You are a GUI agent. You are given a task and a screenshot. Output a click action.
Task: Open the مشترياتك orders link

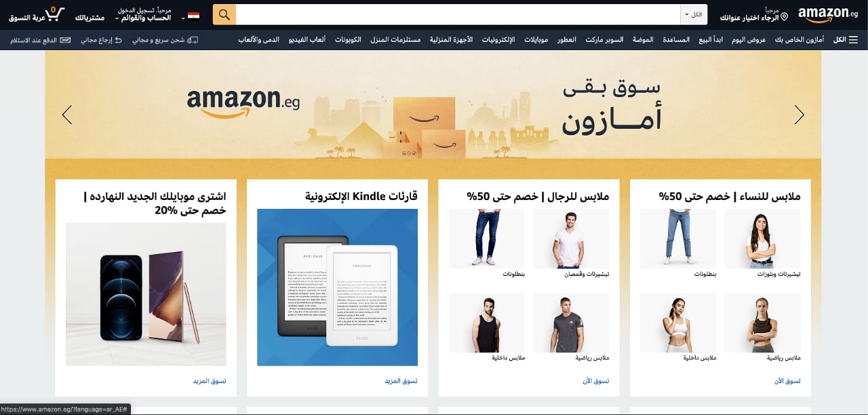pos(90,18)
